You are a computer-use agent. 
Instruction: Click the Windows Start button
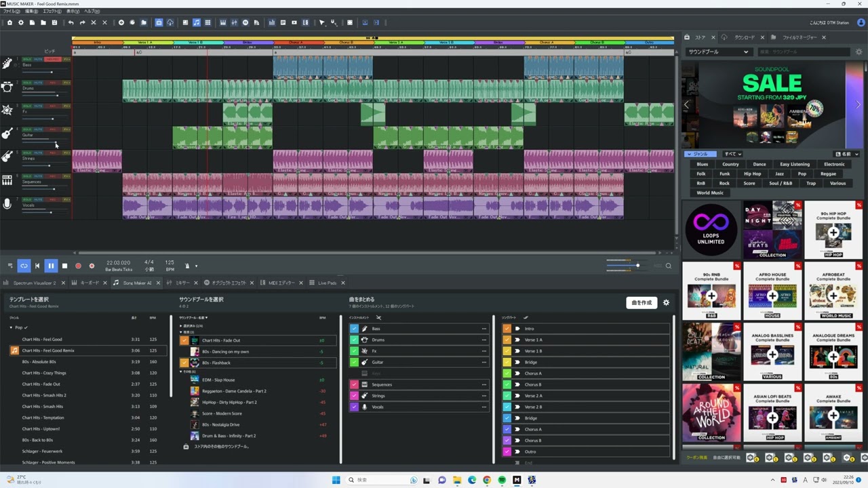(336, 480)
